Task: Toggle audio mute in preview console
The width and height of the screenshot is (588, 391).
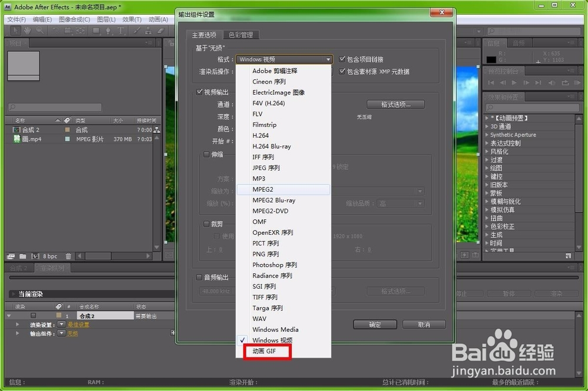Action: pos(552,82)
